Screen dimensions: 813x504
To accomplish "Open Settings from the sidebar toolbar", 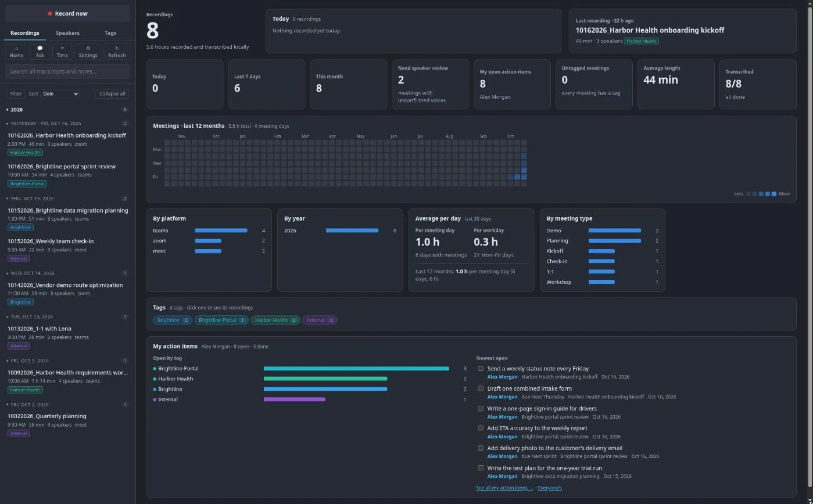I will coord(88,52).
